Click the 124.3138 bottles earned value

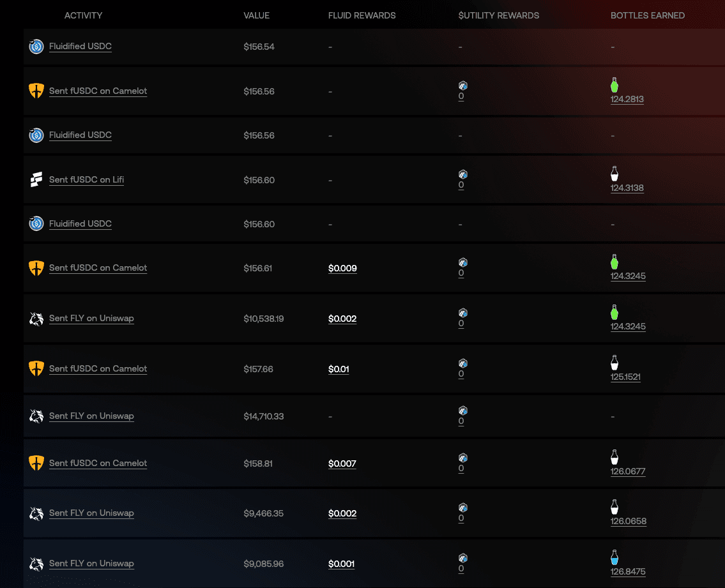[627, 188]
